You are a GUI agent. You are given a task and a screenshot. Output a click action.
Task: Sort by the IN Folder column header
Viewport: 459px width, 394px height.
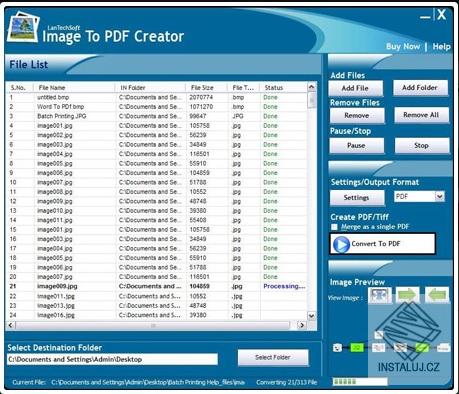coord(150,88)
